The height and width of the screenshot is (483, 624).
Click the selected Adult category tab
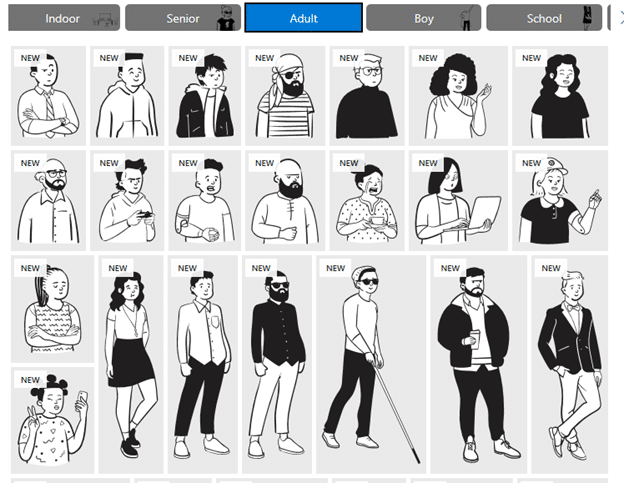[x=304, y=18]
